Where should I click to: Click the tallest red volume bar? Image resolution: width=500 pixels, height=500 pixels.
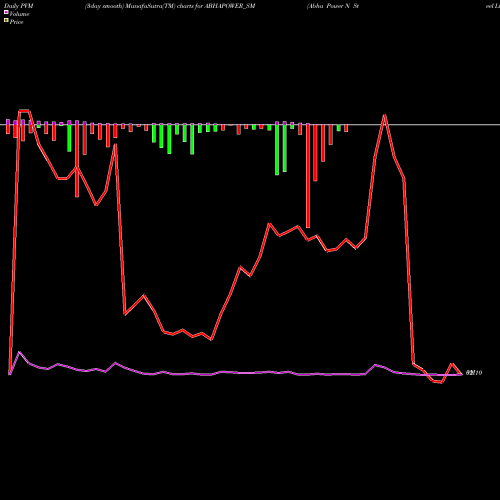pyautogui.click(x=308, y=176)
